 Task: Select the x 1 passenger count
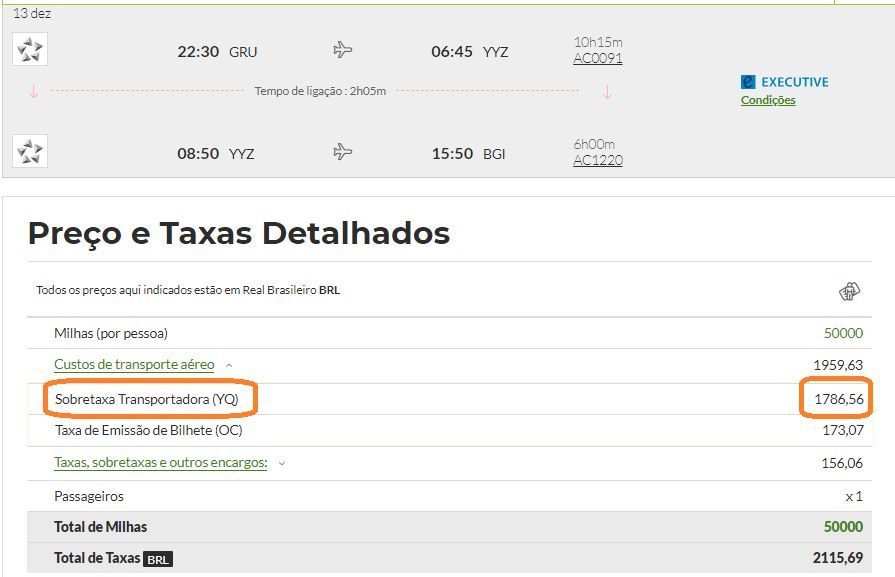(854, 497)
